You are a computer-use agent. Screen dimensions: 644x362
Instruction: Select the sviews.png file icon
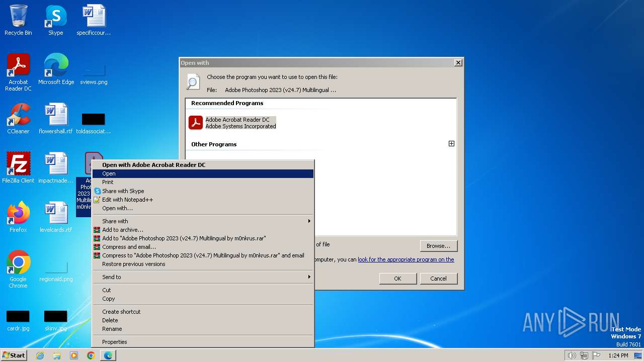(x=94, y=74)
